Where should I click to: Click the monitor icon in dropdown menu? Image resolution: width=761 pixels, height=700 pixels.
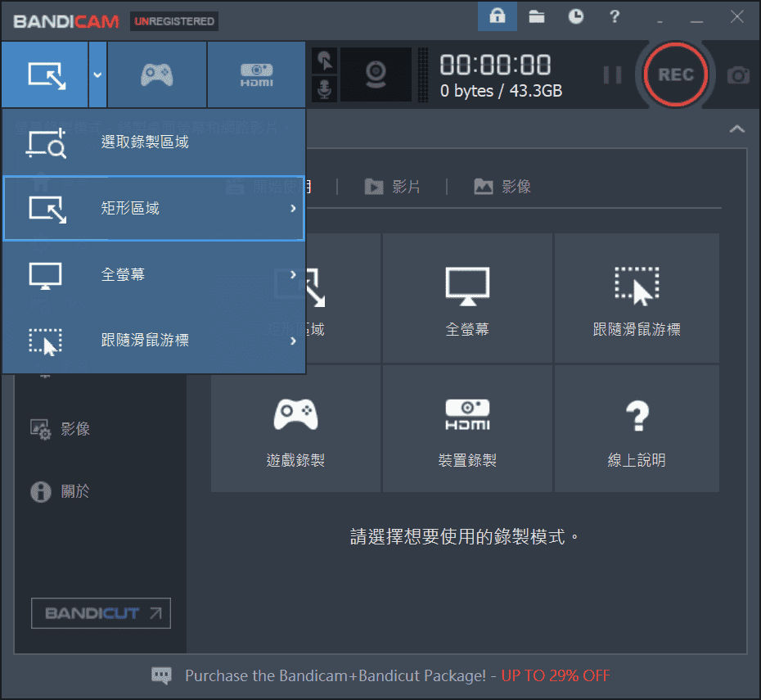(46, 276)
